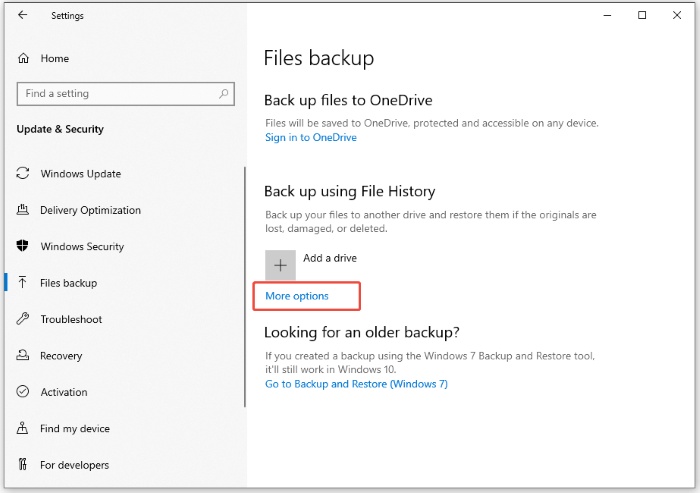Minimize the Settings window
This screenshot has width=700, height=493.
tap(607, 15)
